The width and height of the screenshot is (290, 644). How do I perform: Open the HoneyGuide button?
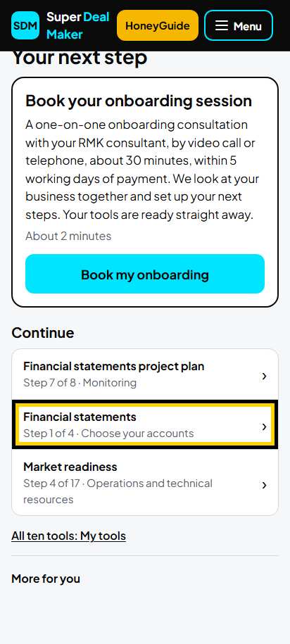[x=158, y=25]
